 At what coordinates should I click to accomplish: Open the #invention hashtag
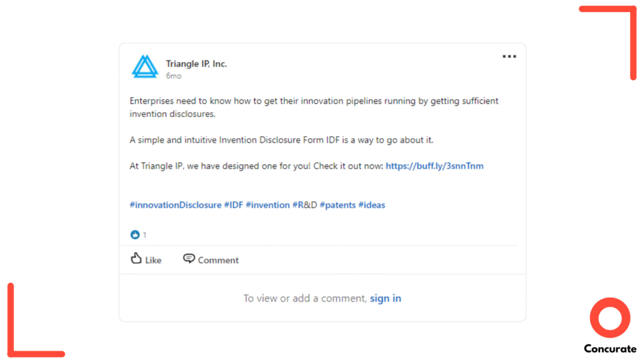click(268, 205)
